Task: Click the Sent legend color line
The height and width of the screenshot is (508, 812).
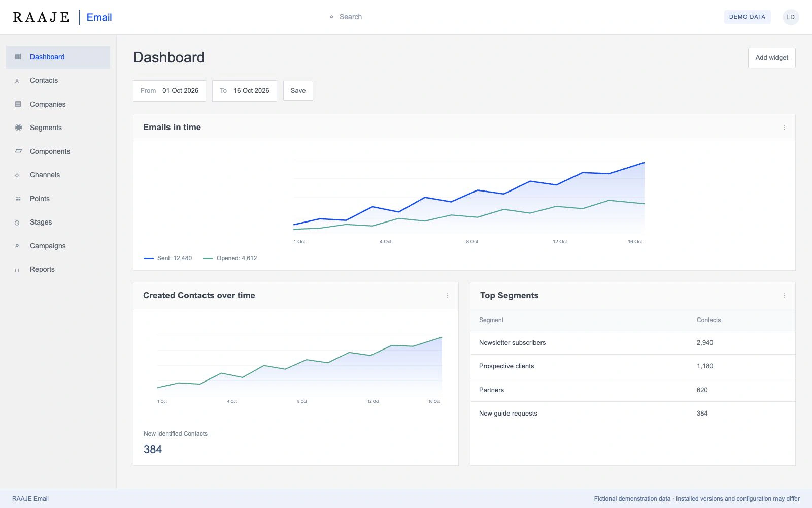Action: [x=149, y=258]
